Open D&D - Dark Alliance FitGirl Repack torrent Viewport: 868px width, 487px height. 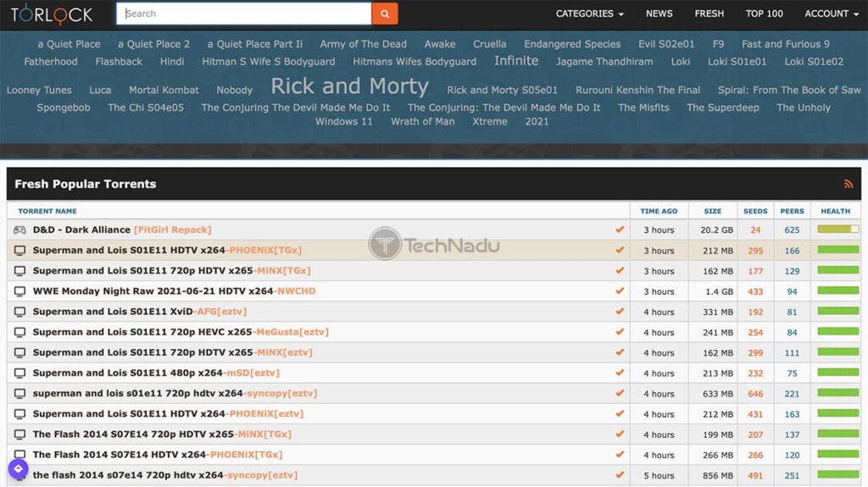122,230
